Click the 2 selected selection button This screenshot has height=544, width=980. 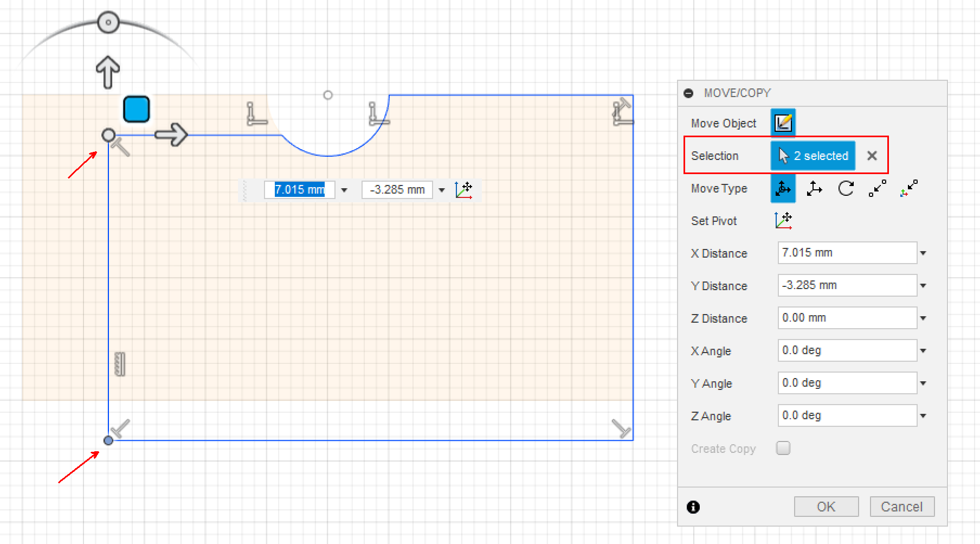pos(813,156)
